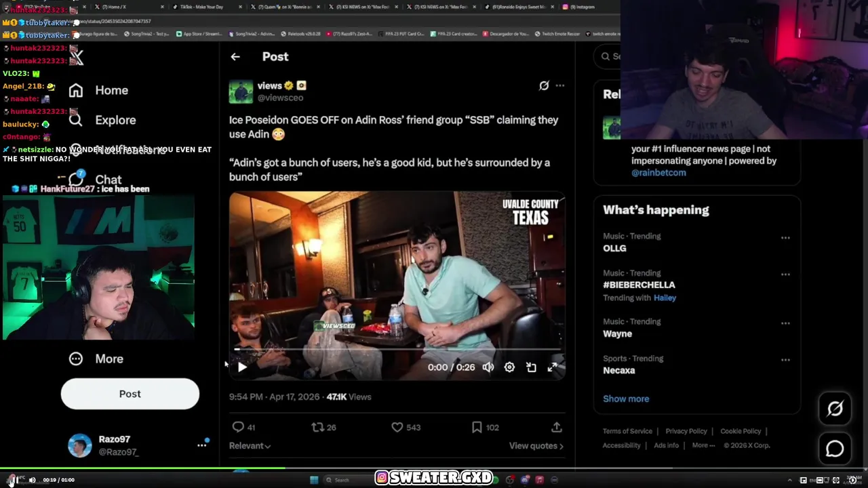Screen dimensions: 868x488
Task: Reply to the post with comment icon
Action: point(238,427)
